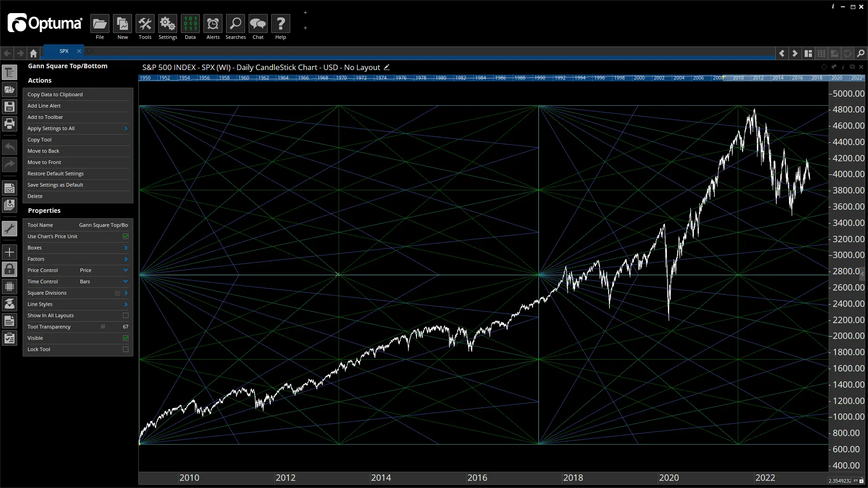Click the search magnifier icon at tab bar right
This screenshot has width=868, height=488.
(861, 53)
